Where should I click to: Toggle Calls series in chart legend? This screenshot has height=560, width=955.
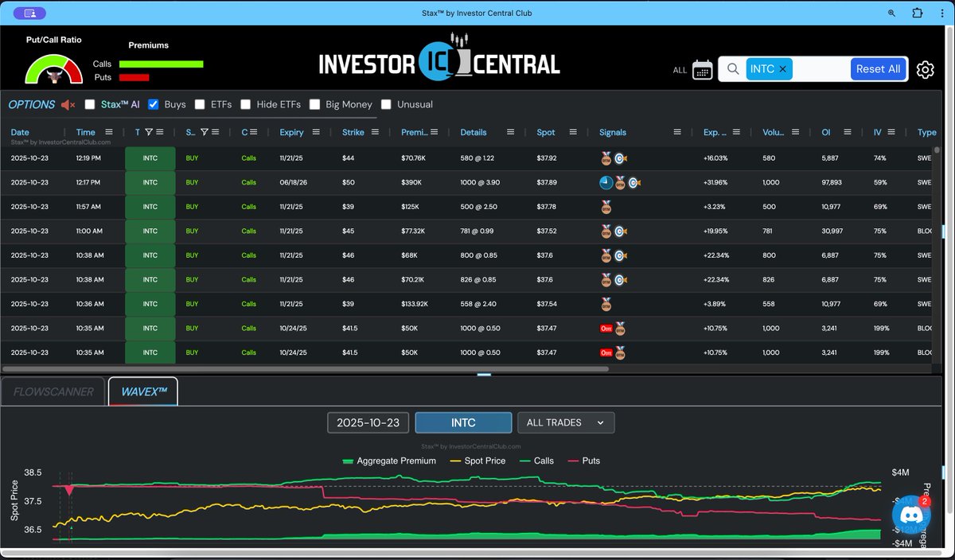pos(536,461)
